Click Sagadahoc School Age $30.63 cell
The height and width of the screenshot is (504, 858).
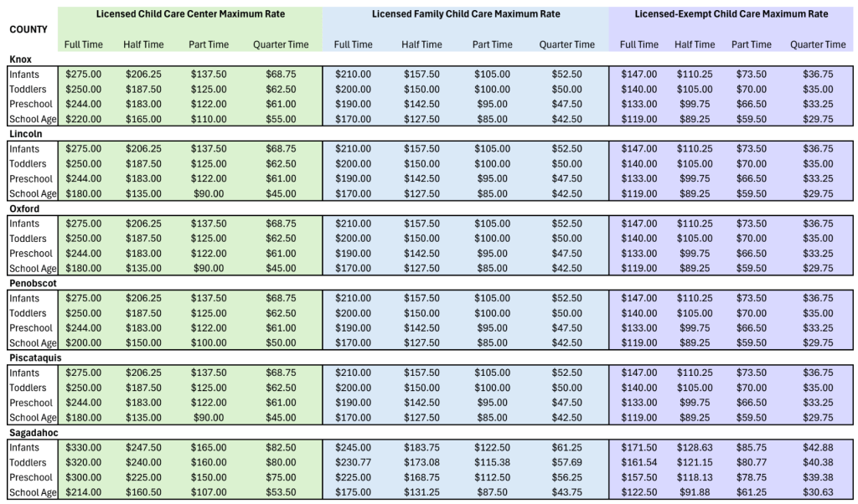pyautogui.click(x=817, y=493)
